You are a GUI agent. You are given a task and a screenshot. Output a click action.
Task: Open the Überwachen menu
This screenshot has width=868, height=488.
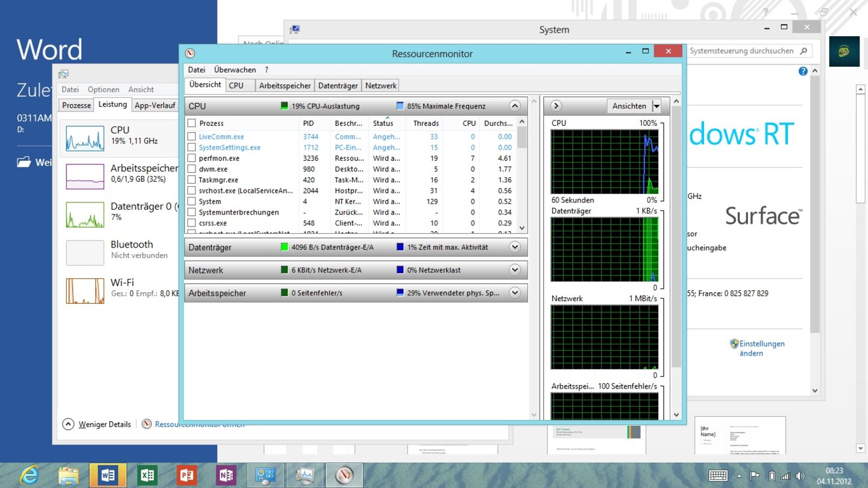coord(235,70)
